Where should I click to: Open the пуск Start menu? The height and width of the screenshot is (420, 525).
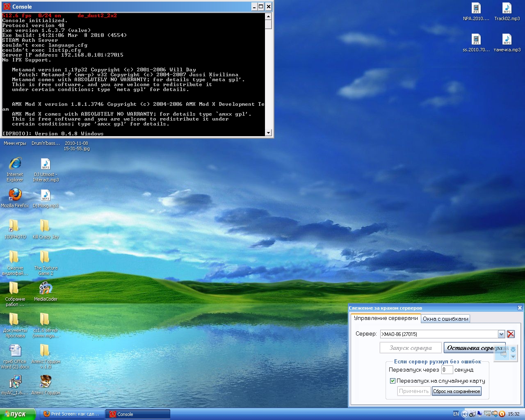tap(18, 414)
